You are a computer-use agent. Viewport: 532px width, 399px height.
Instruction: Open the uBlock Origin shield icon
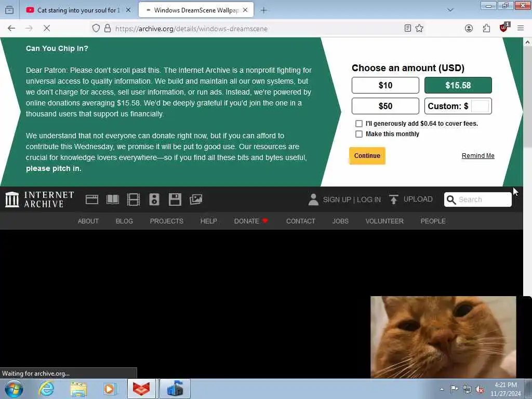pos(504,28)
